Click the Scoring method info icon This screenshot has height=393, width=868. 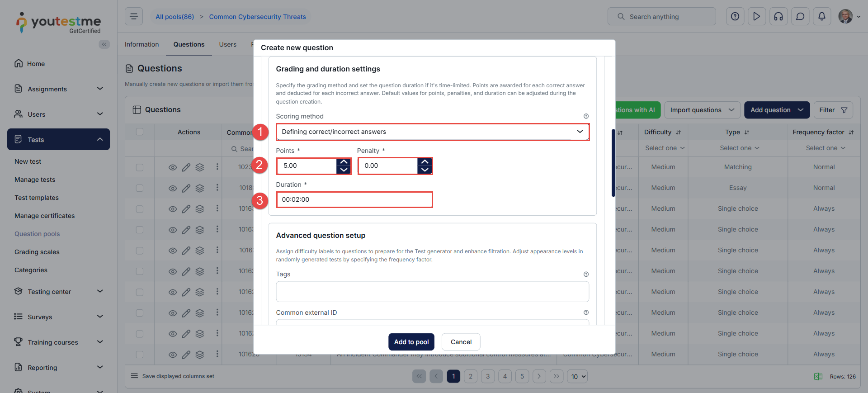coord(586,116)
